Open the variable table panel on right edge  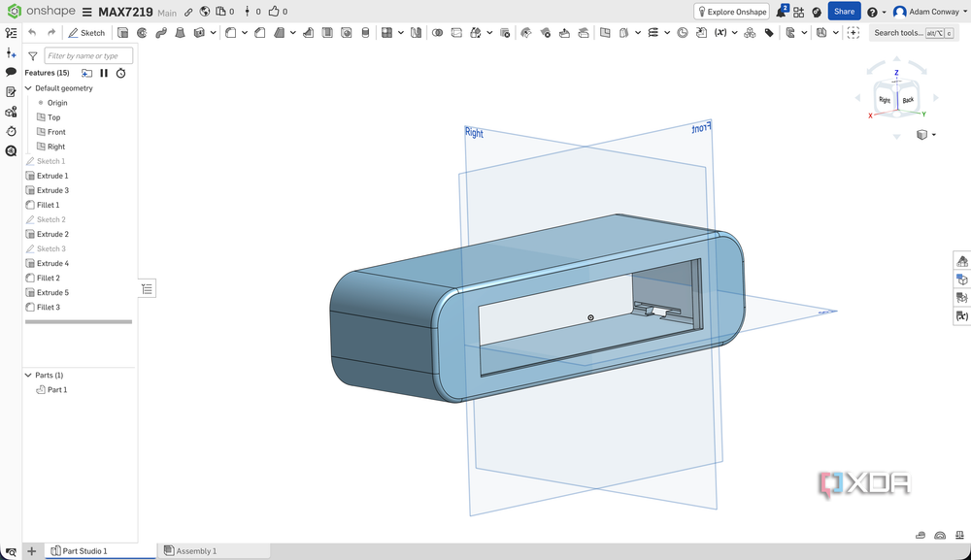pos(961,316)
